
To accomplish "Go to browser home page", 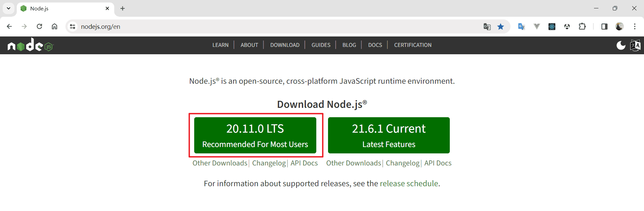I will coord(54,26).
